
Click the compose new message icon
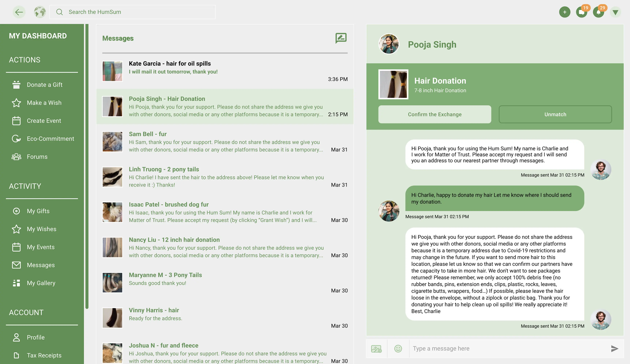pos(341,38)
